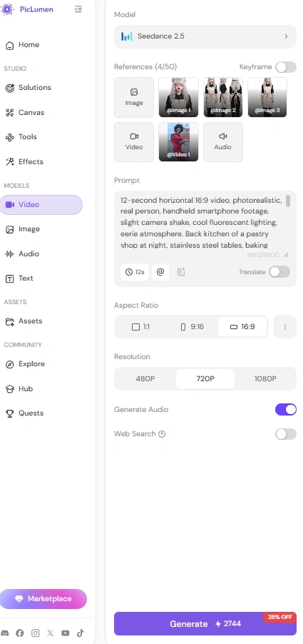
Task: Select the @Video 1 reference thumbnail
Action: [x=178, y=141]
